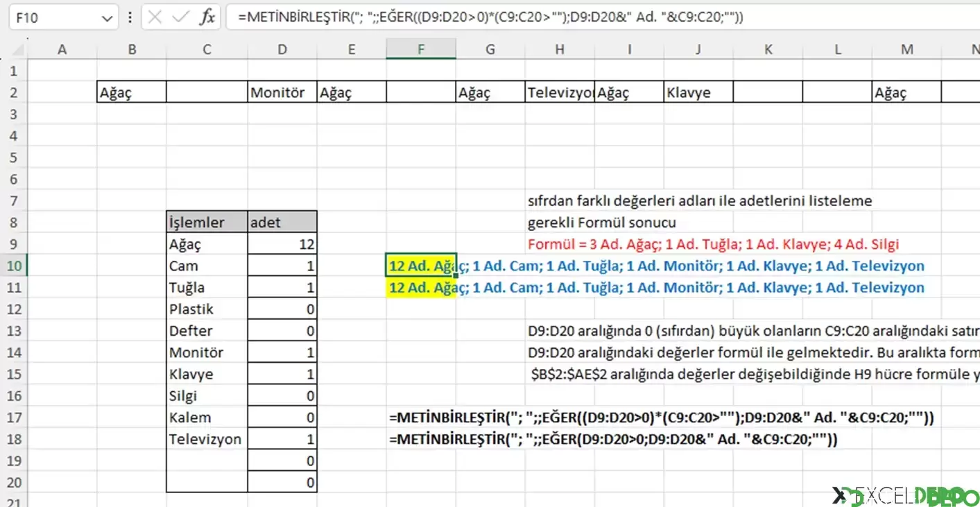
Task: Click cell B2 containing Ağaç
Action: [x=132, y=92]
